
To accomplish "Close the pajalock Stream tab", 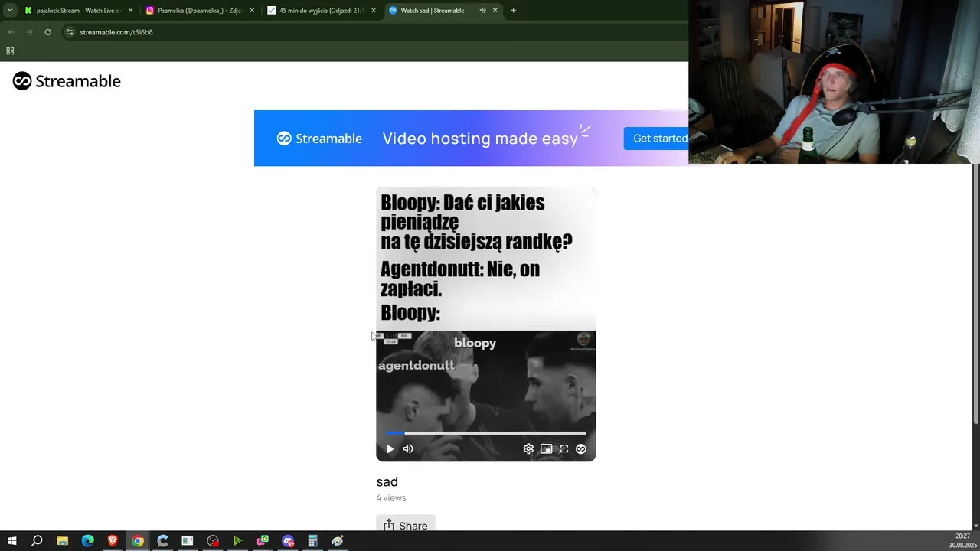I will [x=130, y=11].
